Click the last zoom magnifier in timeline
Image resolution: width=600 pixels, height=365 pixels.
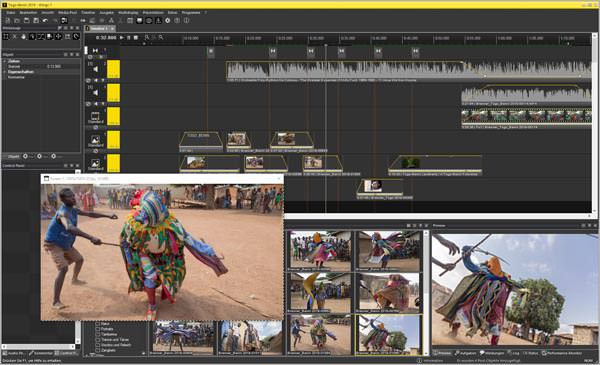(x=161, y=38)
